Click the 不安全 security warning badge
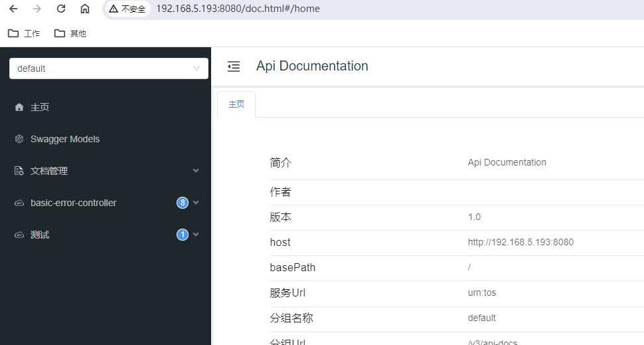 click(127, 9)
